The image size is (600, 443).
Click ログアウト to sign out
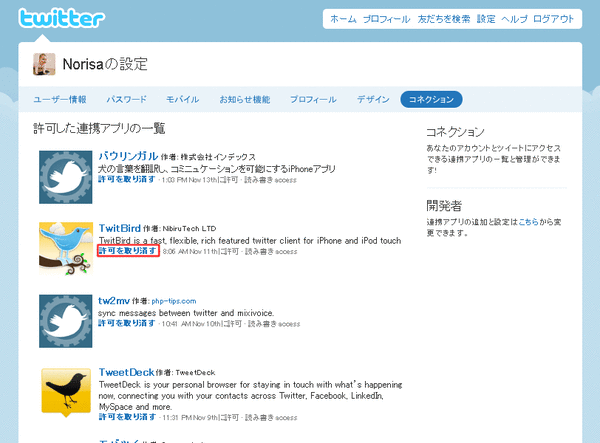coord(553,19)
